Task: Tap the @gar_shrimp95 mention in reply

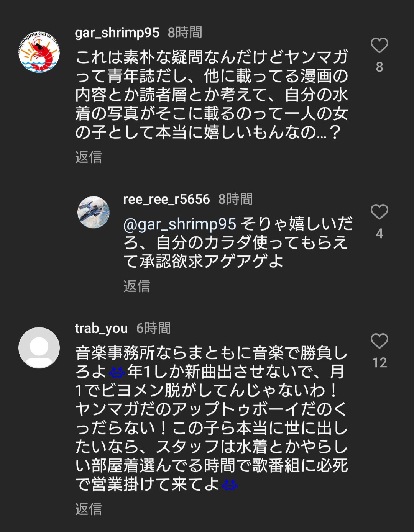Action: [180, 224]
